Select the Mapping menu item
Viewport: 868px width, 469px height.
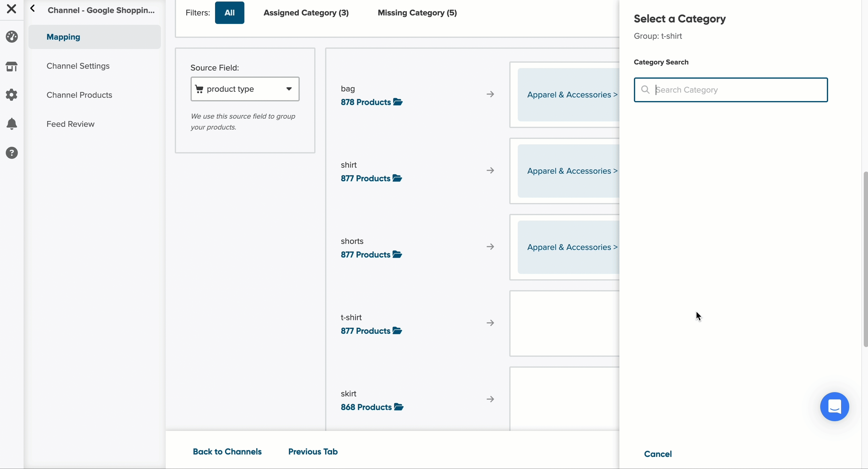point(95,37)
